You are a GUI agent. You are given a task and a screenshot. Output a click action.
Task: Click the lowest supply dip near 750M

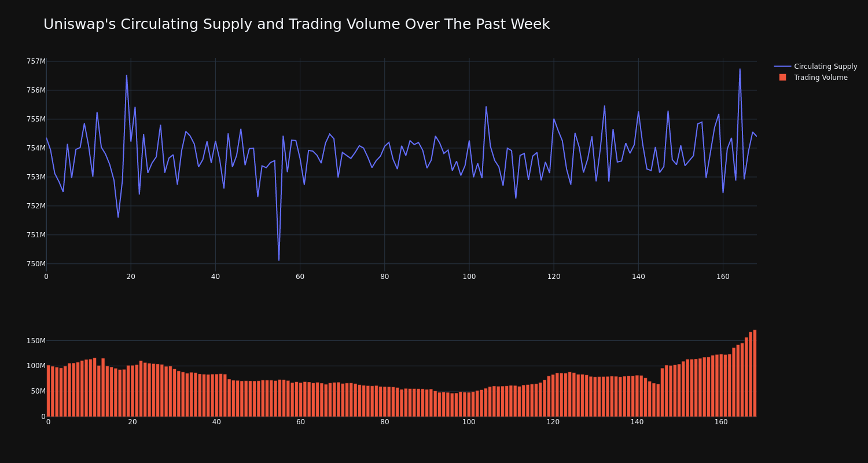click(279, 260)
